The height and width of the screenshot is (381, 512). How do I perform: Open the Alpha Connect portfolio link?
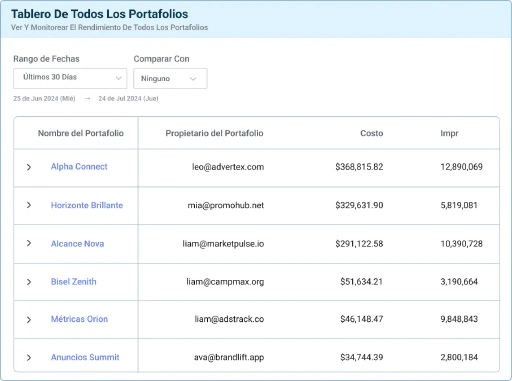pyautogui.click(x=79, y=167)
